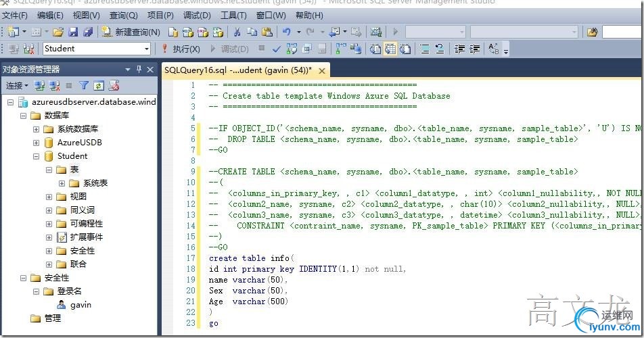Toggle Results to Grid icon
The image size is (644, 338).
[390, 49]
